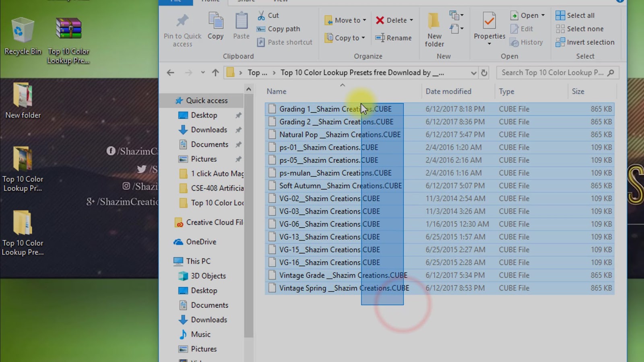Select the Recycle Bin desktop icon
644x362 pixels.
coord(23,36)
